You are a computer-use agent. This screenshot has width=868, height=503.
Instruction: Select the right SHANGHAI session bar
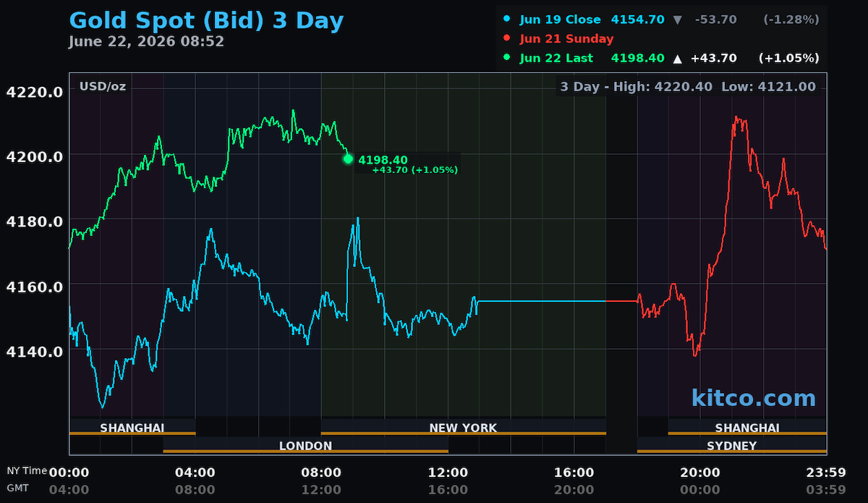[x=747, y=428]
